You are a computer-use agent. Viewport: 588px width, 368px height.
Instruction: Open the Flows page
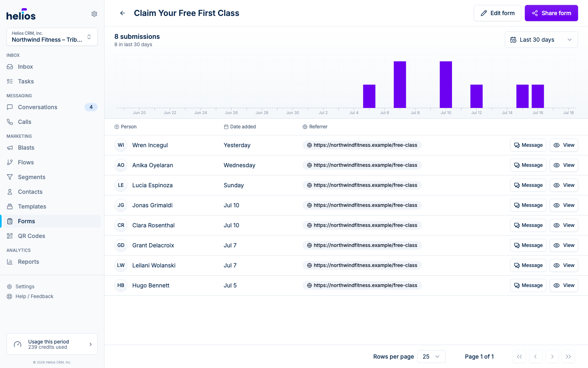tap(52, 162)
